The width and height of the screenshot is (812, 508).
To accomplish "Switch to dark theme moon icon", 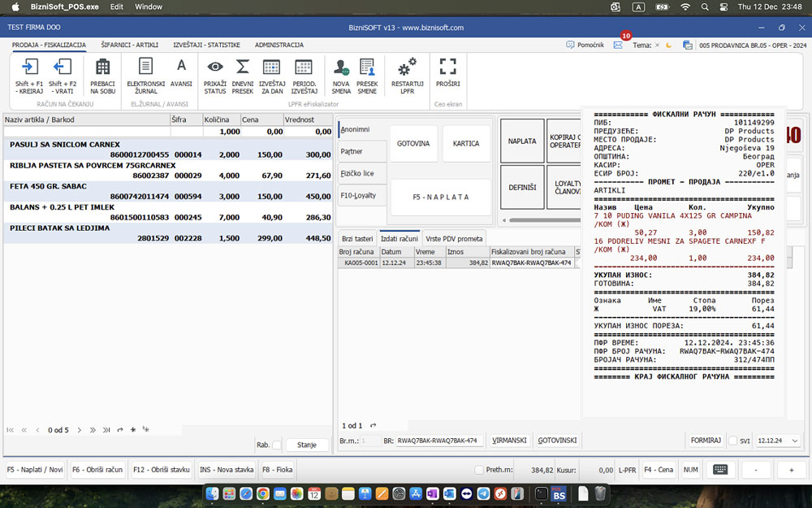I will pyautogui.click(x=669, y=46).
